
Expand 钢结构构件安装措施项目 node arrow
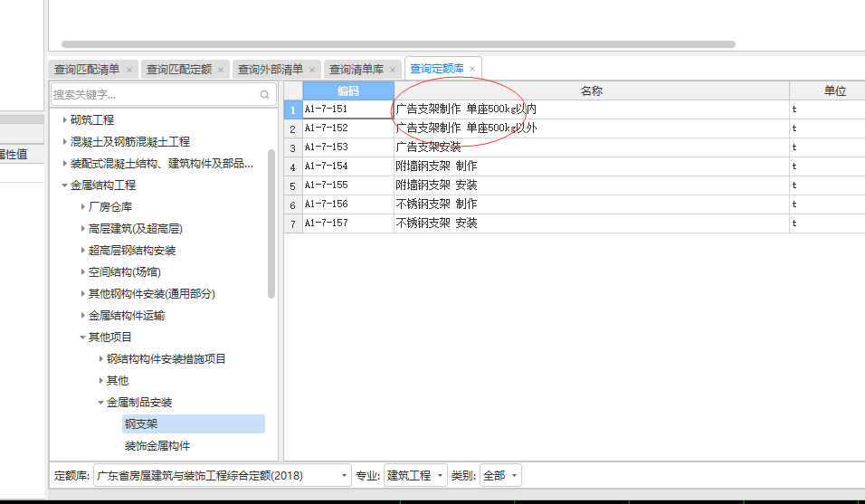pyautogui.click(x=101, y=359)
